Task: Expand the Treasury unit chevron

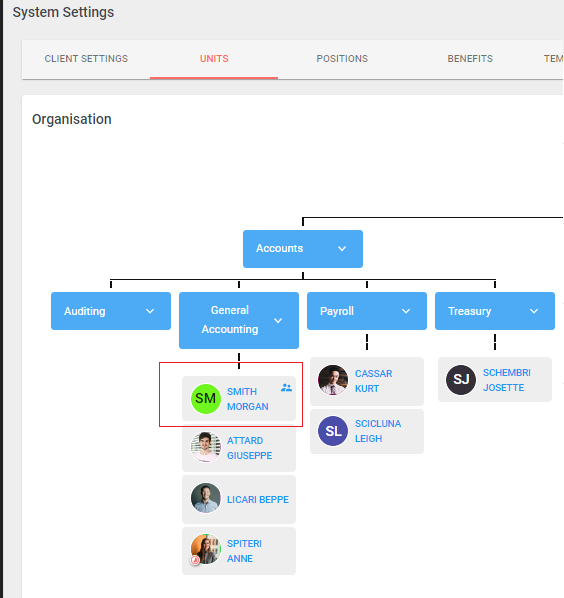Action: [x=534, y=311]
